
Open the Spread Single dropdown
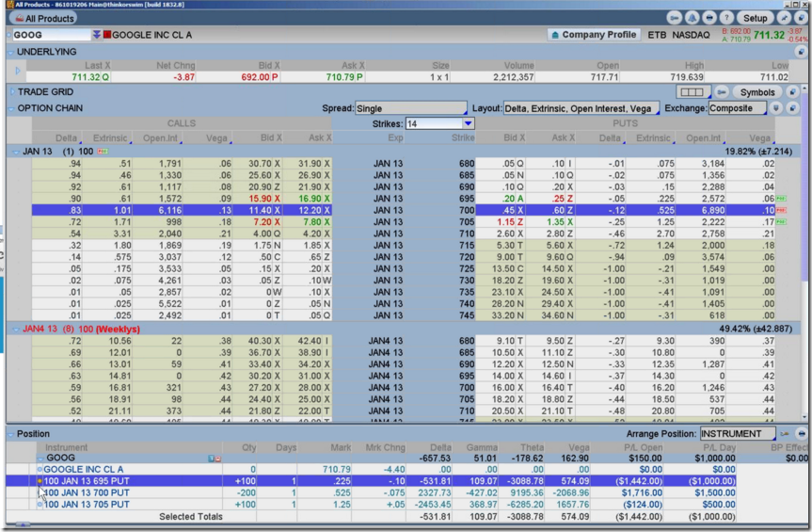[411, 108]
